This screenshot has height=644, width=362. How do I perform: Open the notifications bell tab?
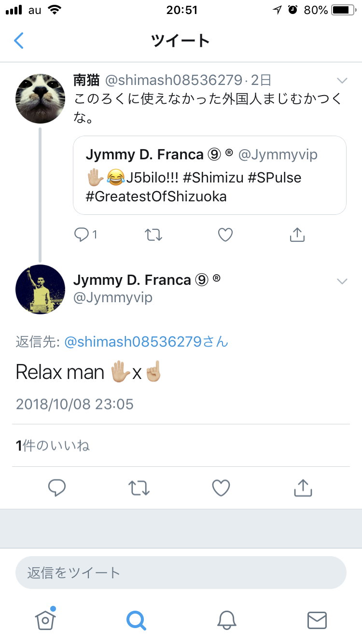point(226,620)
